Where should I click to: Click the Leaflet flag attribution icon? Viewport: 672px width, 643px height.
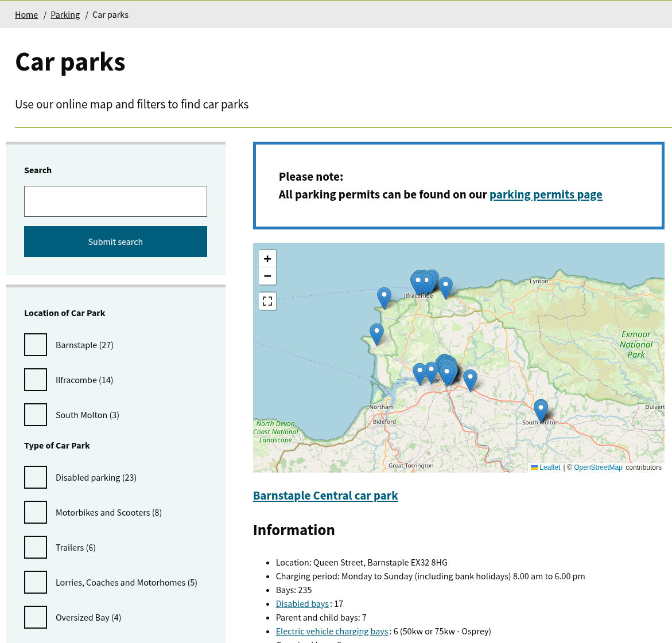click(534, 467)
